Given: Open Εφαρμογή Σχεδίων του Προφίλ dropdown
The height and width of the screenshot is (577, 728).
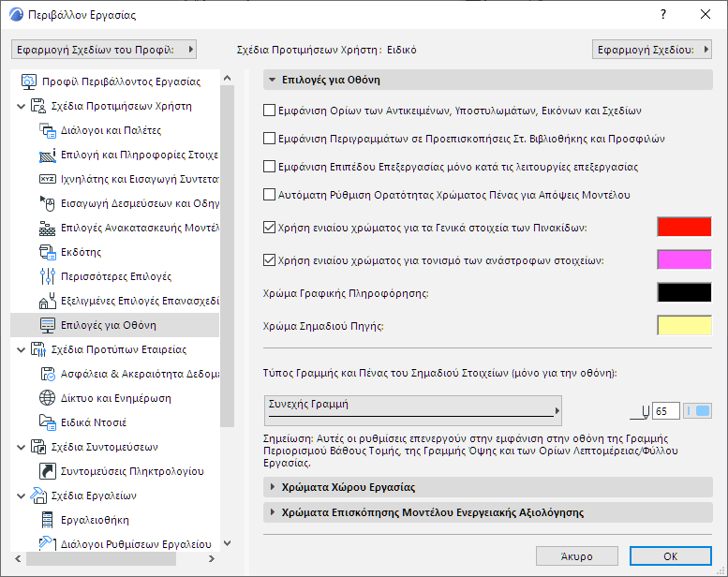Looking at the screenshot, I should (104, 50).
